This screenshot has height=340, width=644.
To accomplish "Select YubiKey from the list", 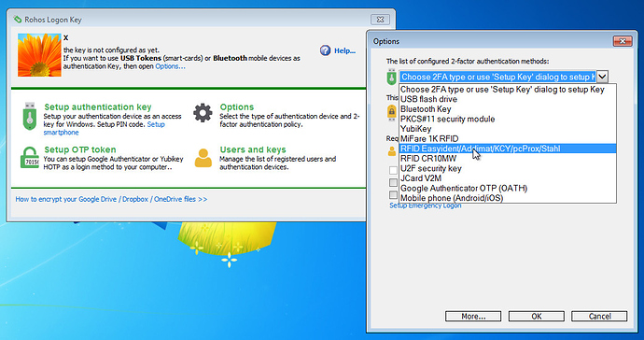I will point(508,129).
